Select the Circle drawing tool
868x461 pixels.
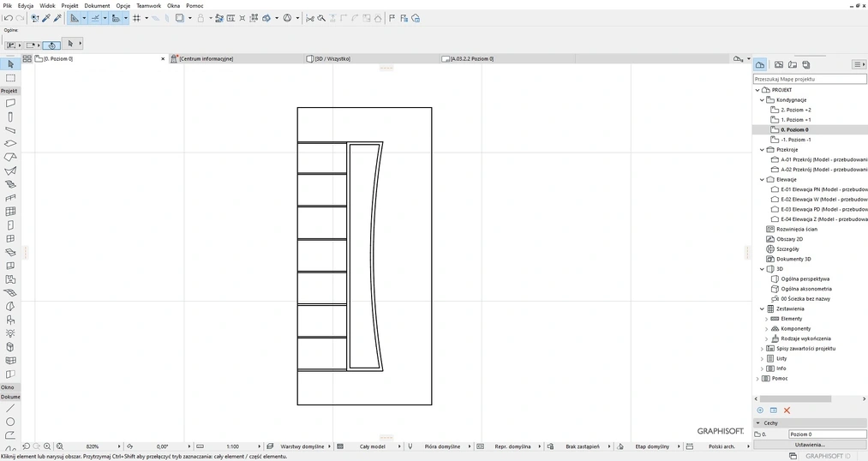click(x=10, y=422)
